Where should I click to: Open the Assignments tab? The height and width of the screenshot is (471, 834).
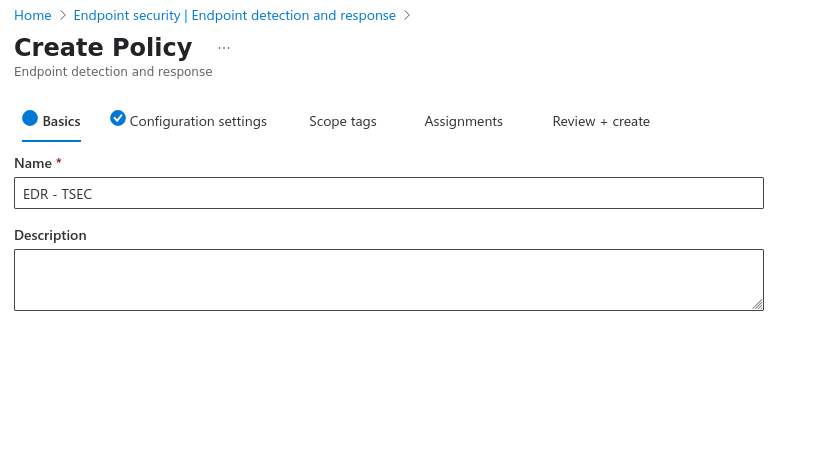pos(463,121)
